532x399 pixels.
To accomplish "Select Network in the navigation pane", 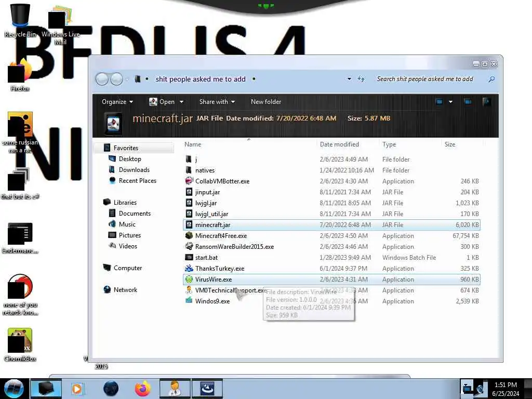I will point(125,290).
